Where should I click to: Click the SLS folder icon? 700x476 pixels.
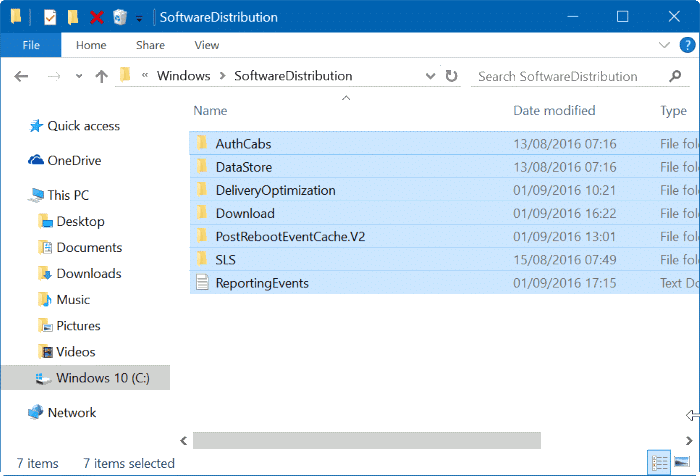click(x=202, y=259)
